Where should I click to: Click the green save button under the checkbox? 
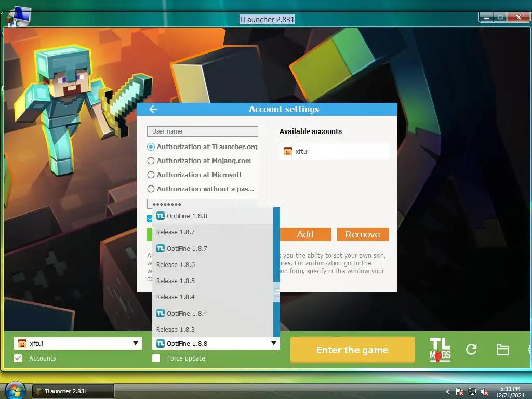[x=149, y=234]
